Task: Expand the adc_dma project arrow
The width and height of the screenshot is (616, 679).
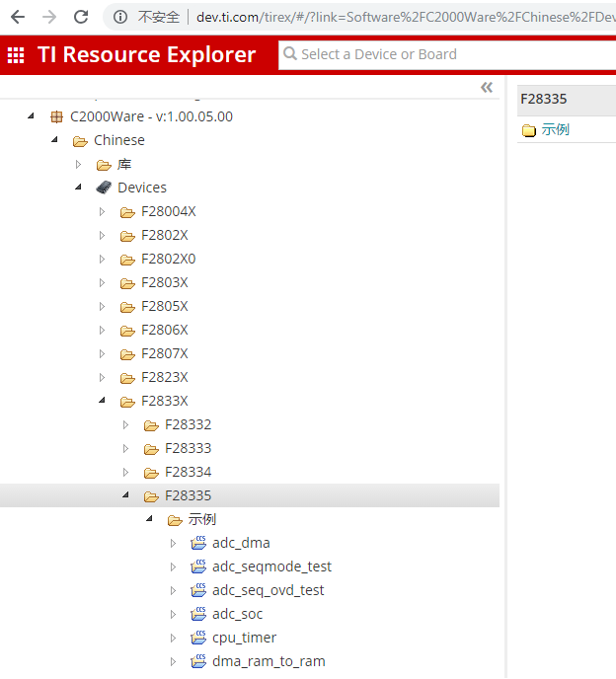Action: 173,543
